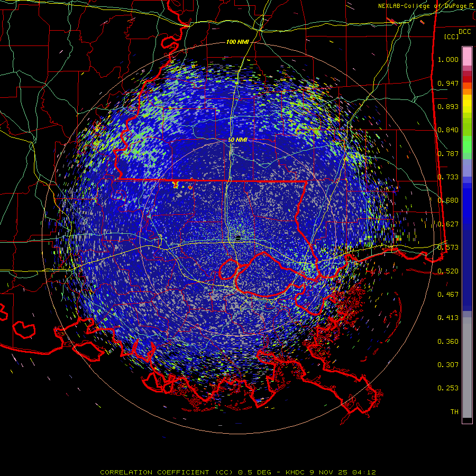Click the 0.893 scale value

[x=448, y=106]
